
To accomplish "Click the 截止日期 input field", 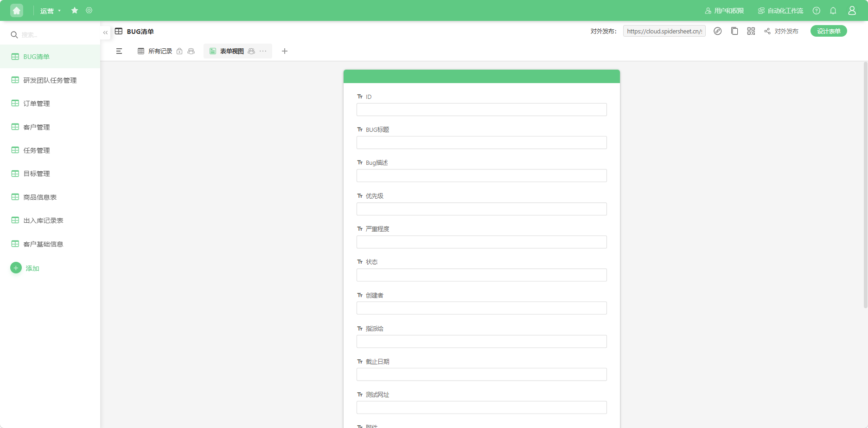I will point(482,375).
